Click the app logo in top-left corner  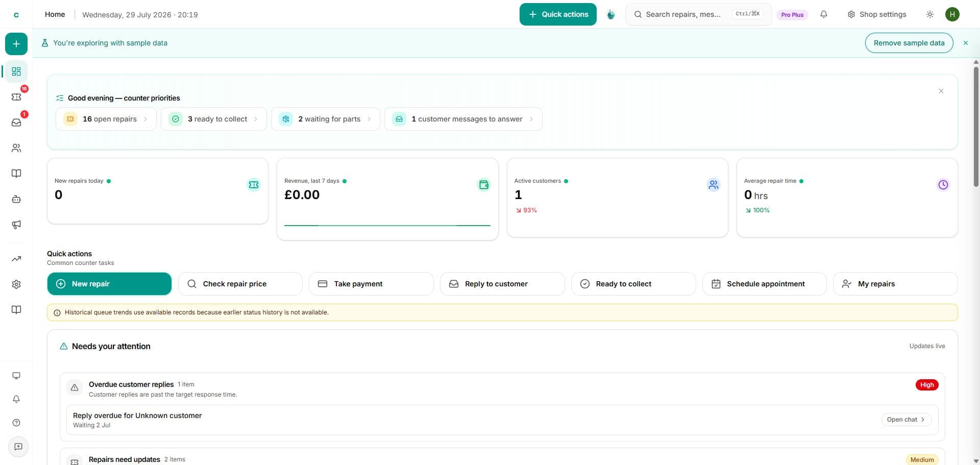(16, 14)
